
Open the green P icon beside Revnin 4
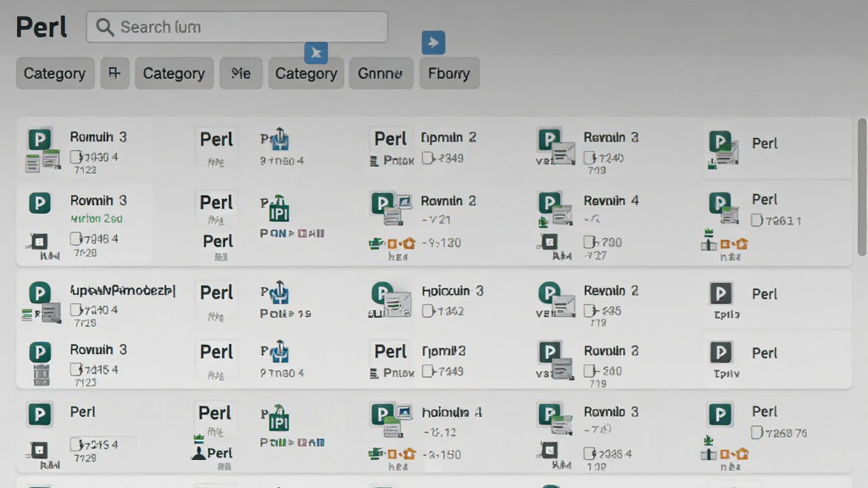coord(549,203)
